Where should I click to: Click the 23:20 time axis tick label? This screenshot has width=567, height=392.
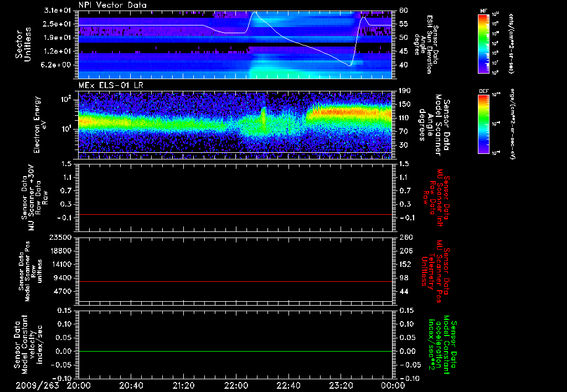tap(341, 385)
